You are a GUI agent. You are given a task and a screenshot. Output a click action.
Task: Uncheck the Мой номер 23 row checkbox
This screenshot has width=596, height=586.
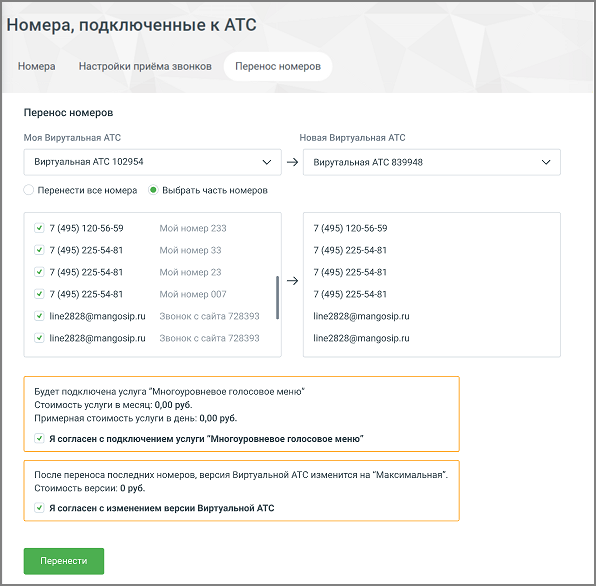pyautogui.click(x=39, y=272)
